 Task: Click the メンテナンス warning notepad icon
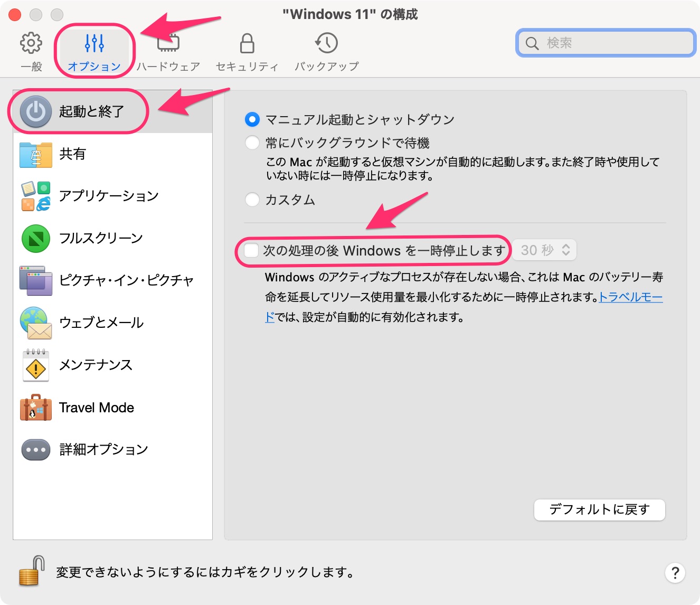[x=36, y=365]
